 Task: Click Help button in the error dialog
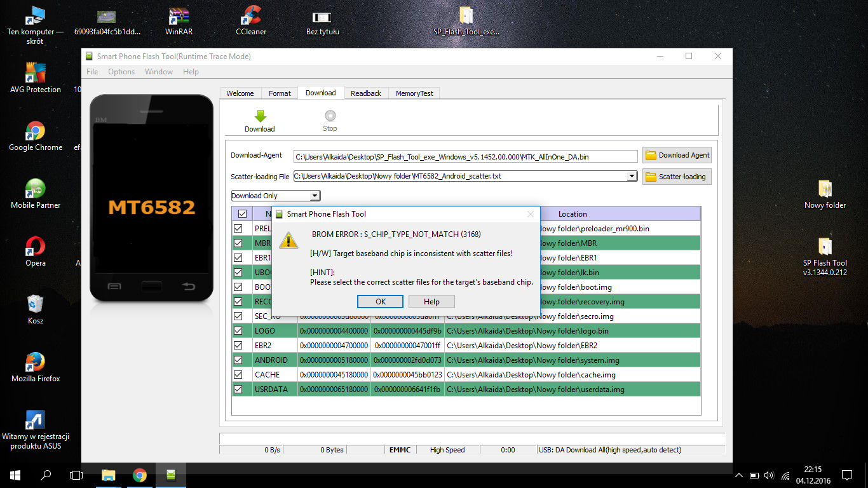(x=431, y=302)
